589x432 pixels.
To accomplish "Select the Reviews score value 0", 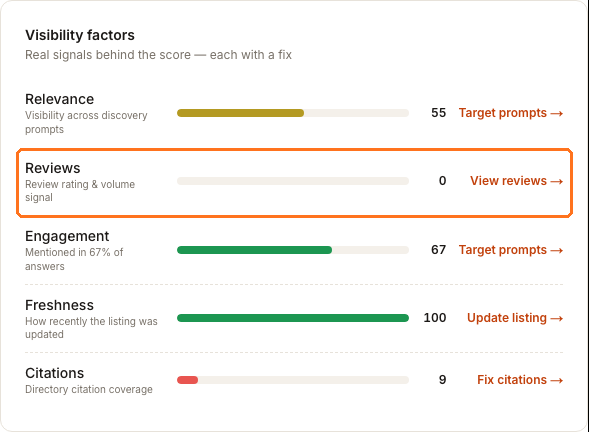I will pyautogui.click(x=443, y=181).
